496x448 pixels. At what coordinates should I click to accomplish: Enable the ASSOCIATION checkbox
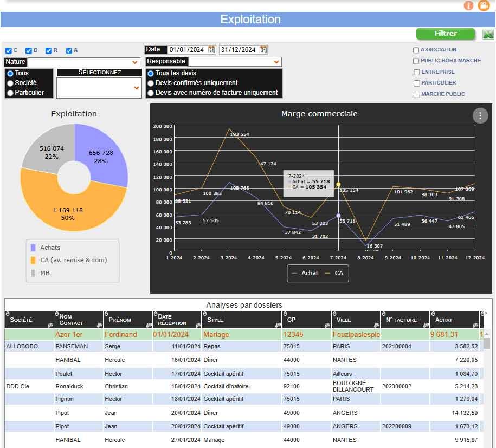click(x=416, y=50)
